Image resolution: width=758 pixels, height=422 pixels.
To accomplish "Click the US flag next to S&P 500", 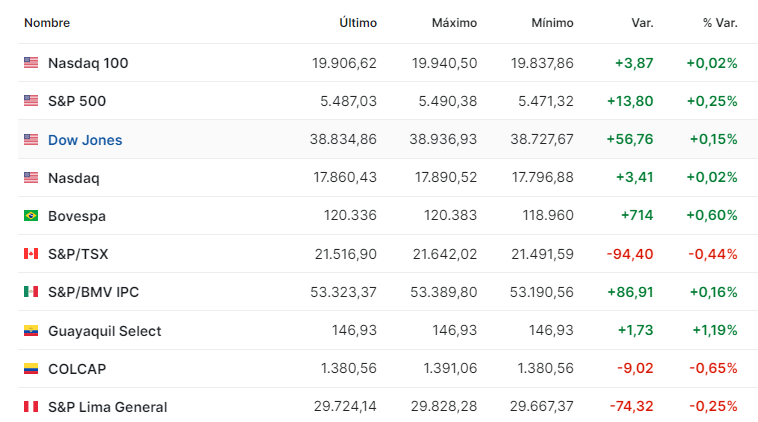I will (x=31, y=101).
